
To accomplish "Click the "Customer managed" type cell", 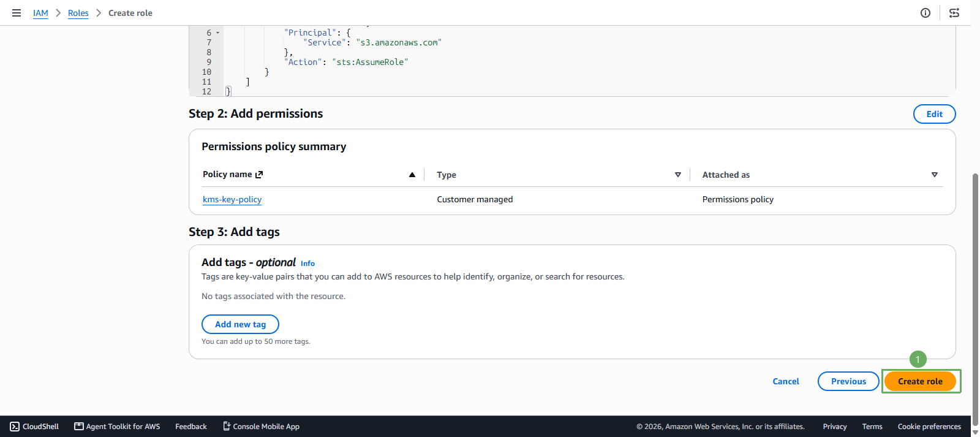I will [x=475, y=199].
